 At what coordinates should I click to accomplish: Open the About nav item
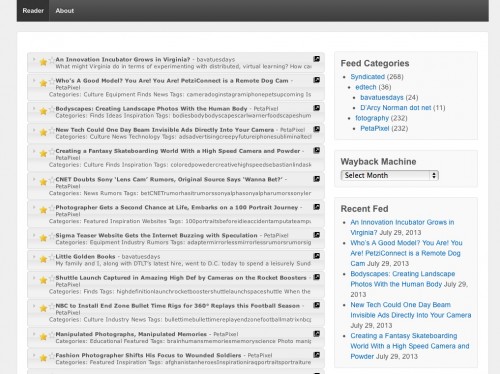tap(65, 11)
